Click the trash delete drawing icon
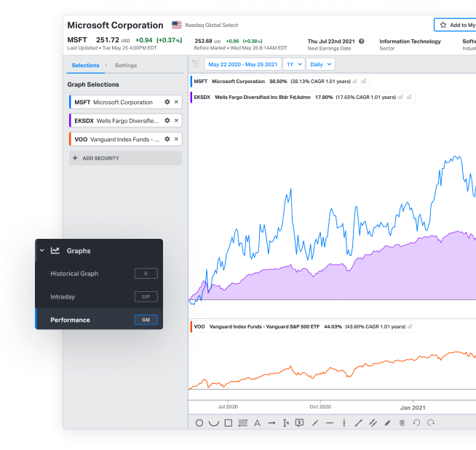476x450 pixels. 402,422
